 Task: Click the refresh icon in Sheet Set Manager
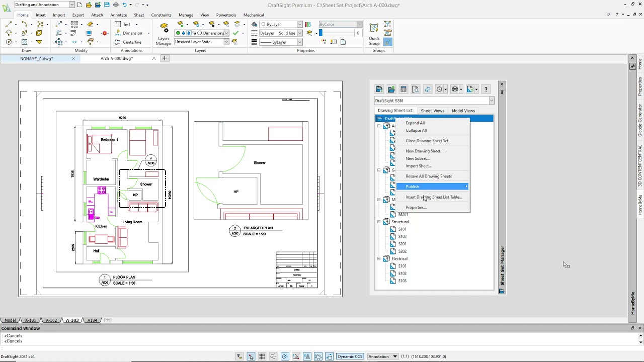pyautogui.click(x=427, y=89)
